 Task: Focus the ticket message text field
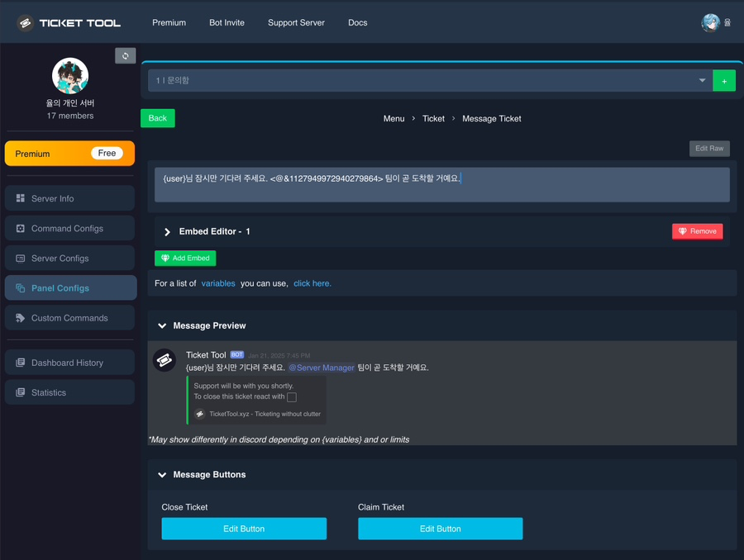click(x=441, y=185)
